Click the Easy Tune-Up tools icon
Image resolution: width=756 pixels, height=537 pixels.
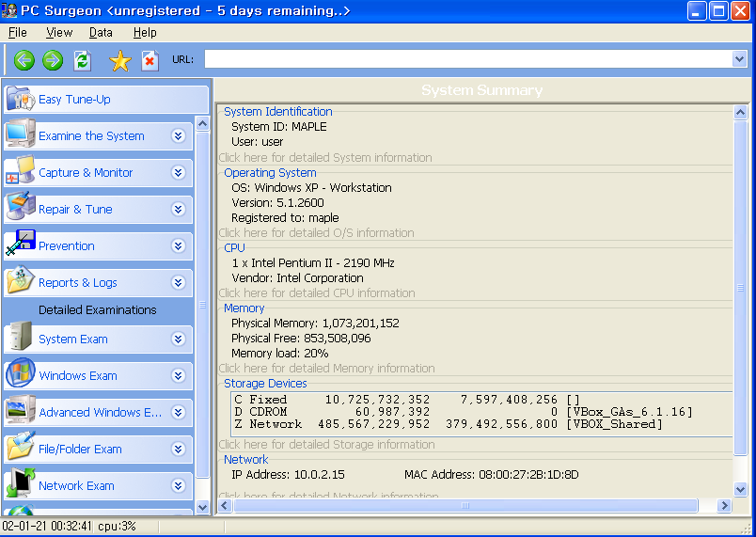click(21, 100)
